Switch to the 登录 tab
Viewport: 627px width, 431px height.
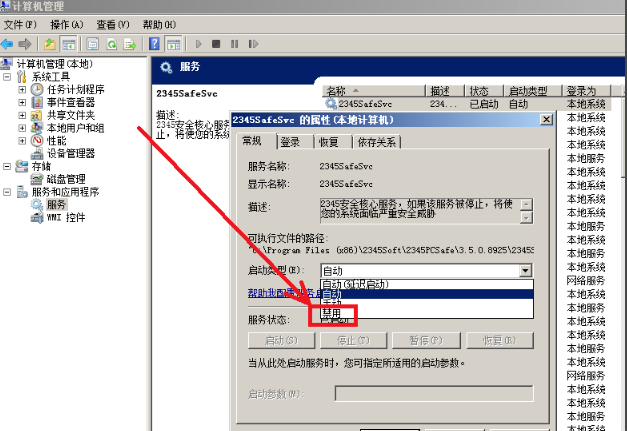290,142
